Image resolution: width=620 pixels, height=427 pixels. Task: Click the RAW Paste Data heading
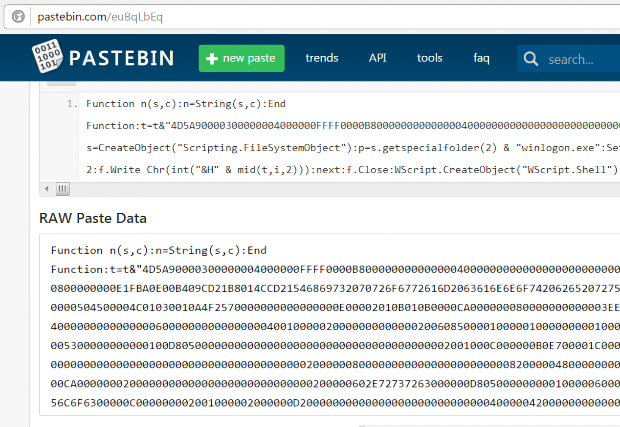[x=93, y=218]
